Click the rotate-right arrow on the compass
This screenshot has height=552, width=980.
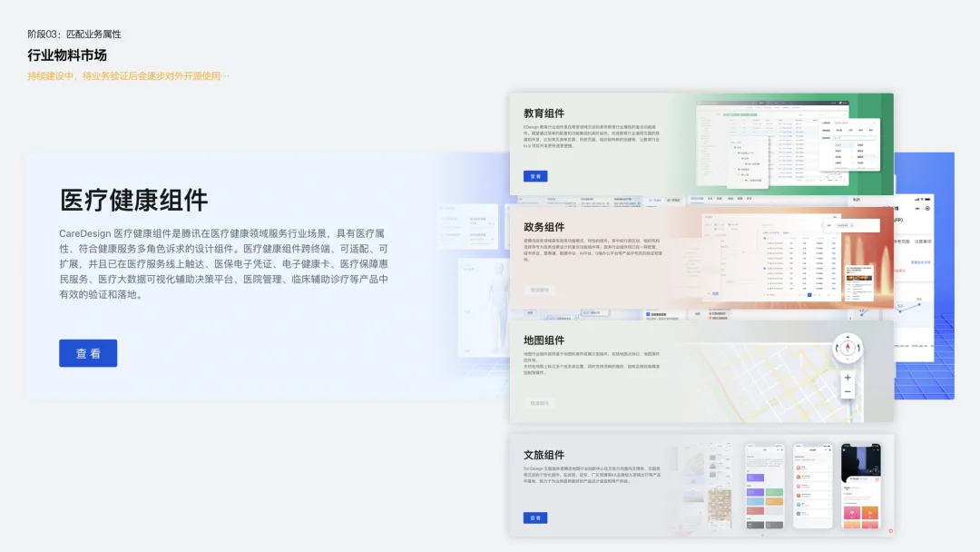[858, 349]
